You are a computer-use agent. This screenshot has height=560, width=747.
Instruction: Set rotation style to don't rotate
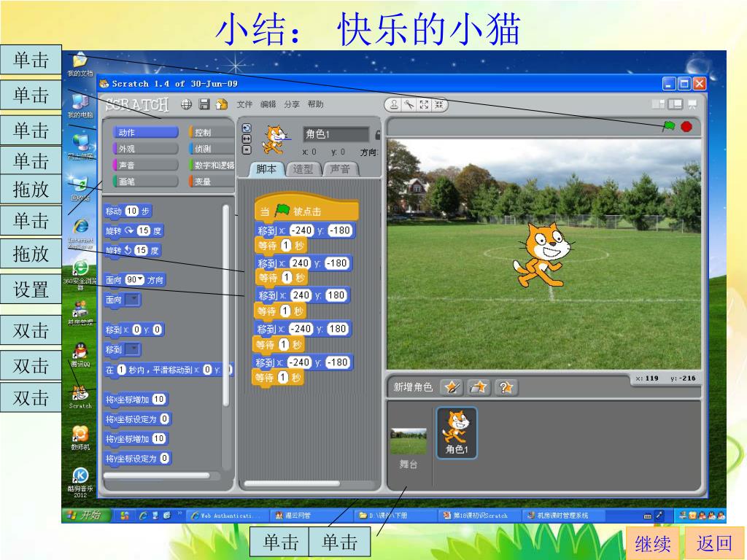[x=247, y=149]
